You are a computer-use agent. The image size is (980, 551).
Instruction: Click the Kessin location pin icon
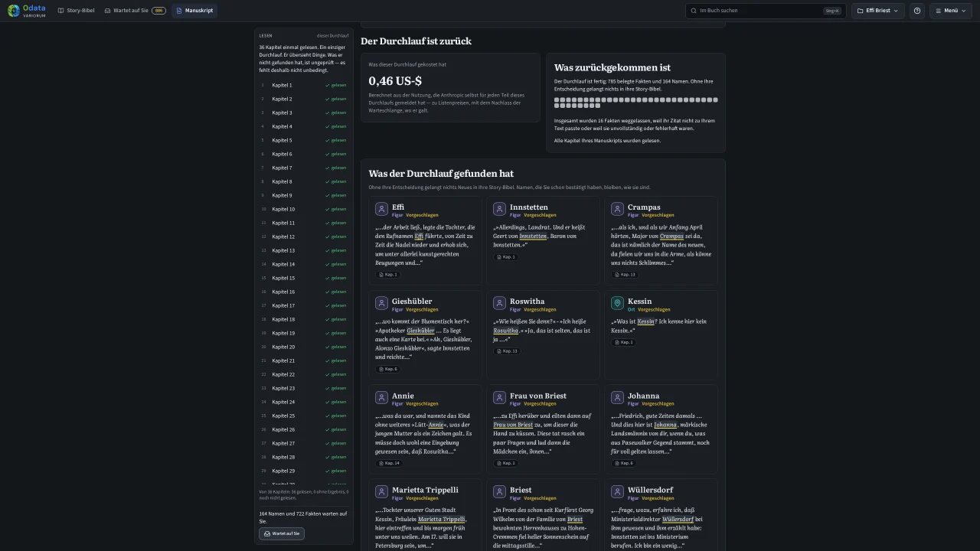617,303
